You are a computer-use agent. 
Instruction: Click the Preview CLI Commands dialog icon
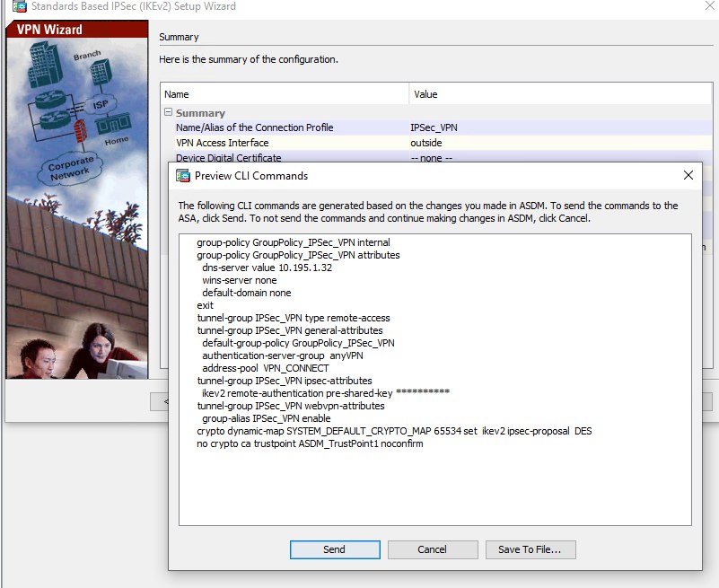point(183,176)
